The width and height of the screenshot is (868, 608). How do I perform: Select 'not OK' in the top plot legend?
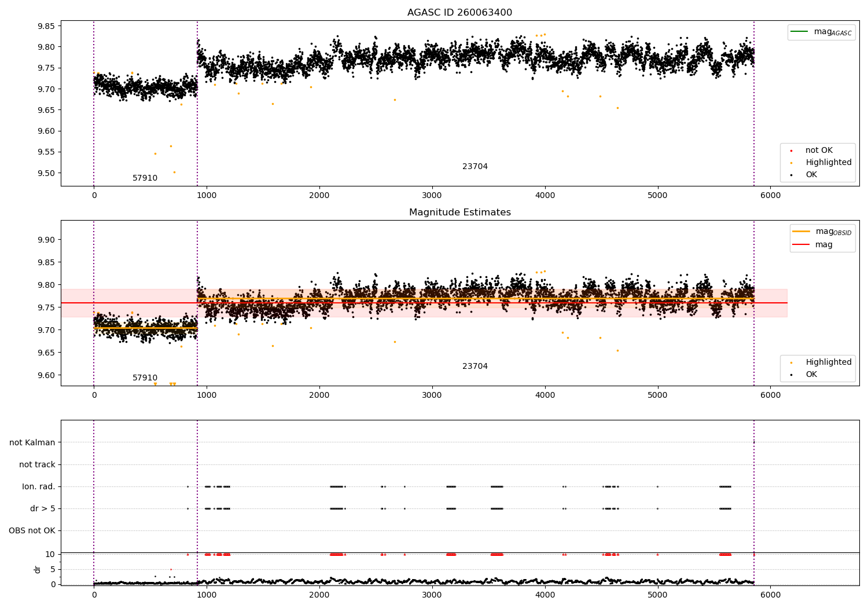(819, 151)
